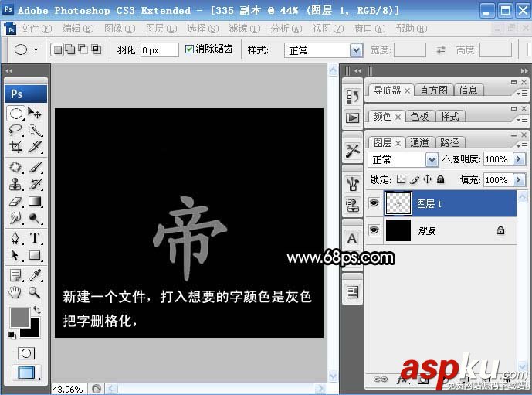Viewport: 532px width, 395px height.
Task: Open the Character panel dock icon
Action: point(353,238)
